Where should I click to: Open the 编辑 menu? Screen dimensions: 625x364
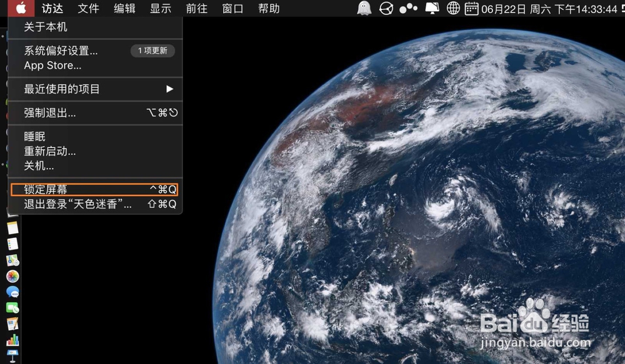click(x=124, y=8)
